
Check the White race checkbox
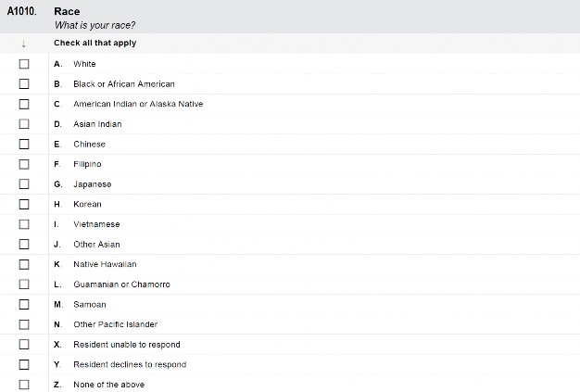(24, 64)
